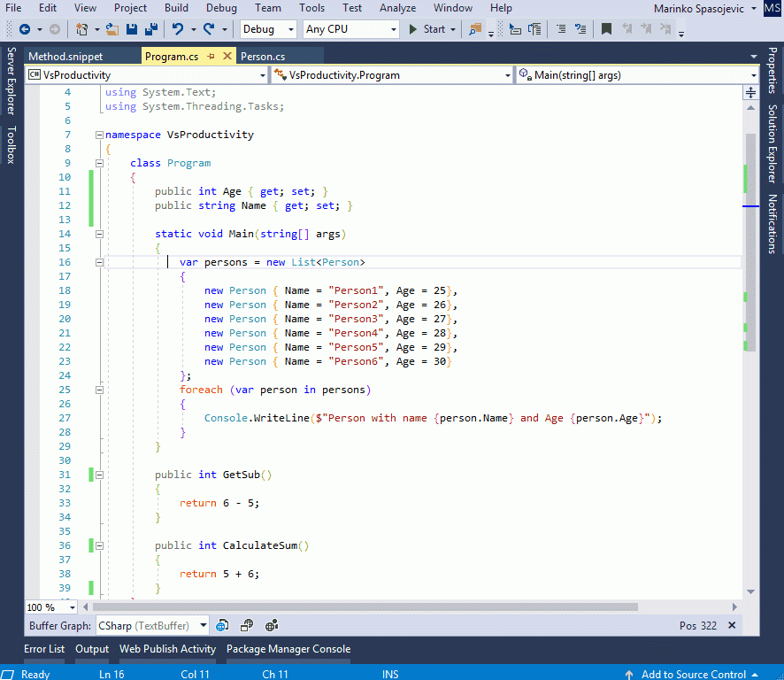Click the first Buffer Graph icon
The height and width of the screenshot is (680, 784).
coord(223,626)
